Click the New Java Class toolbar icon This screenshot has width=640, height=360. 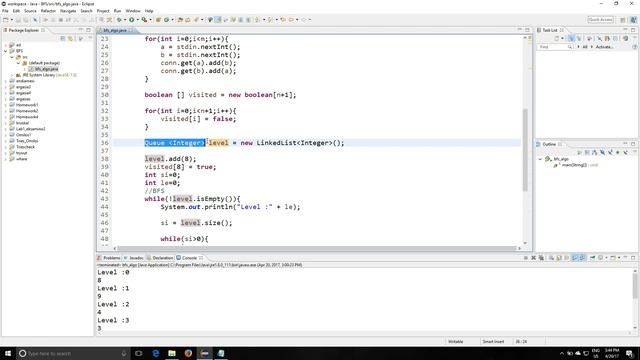pos(167,20)
